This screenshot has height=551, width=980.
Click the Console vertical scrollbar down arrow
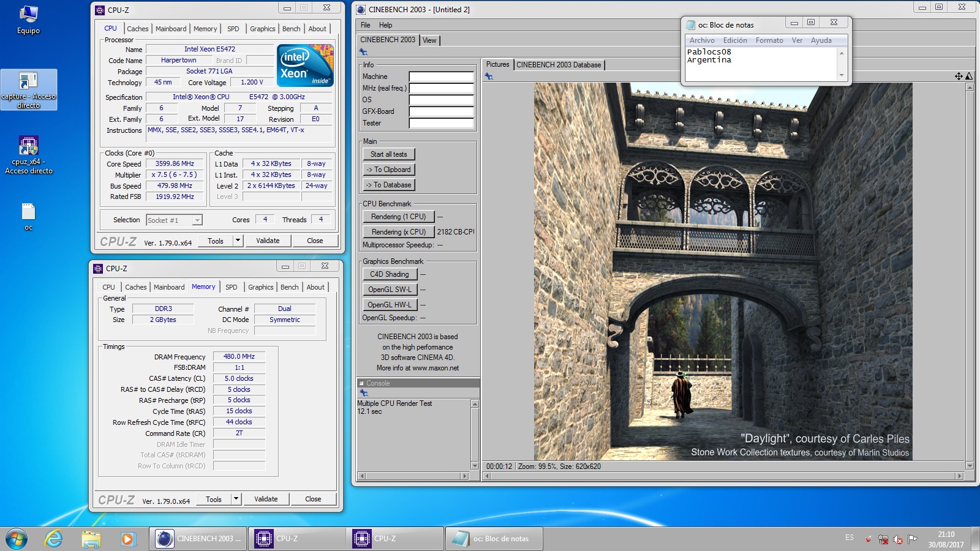(475, 466)
